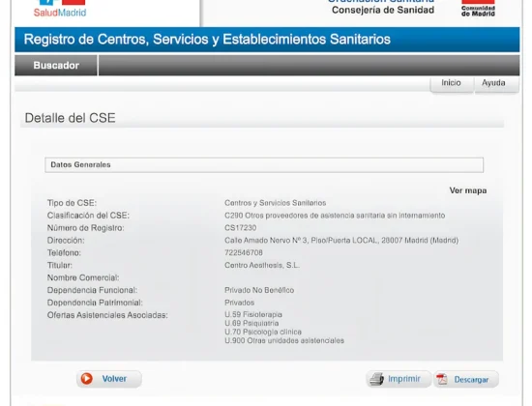
Task: Open the Ayuda page
Action: [493, 83]
